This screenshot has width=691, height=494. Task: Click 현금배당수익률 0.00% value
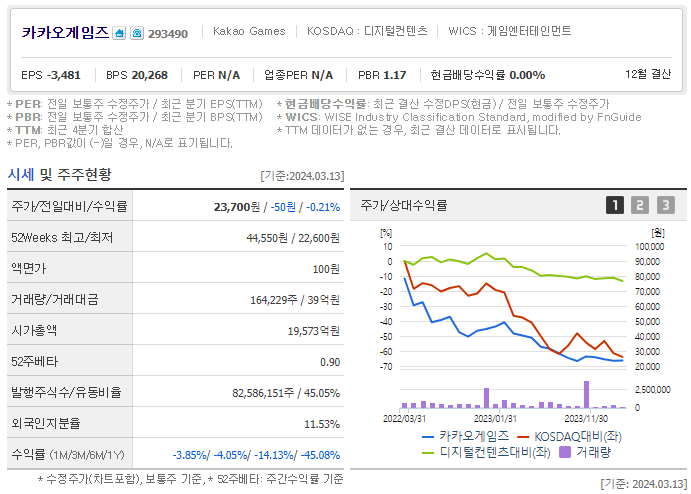pyautogui.click(x=488, y=75)
